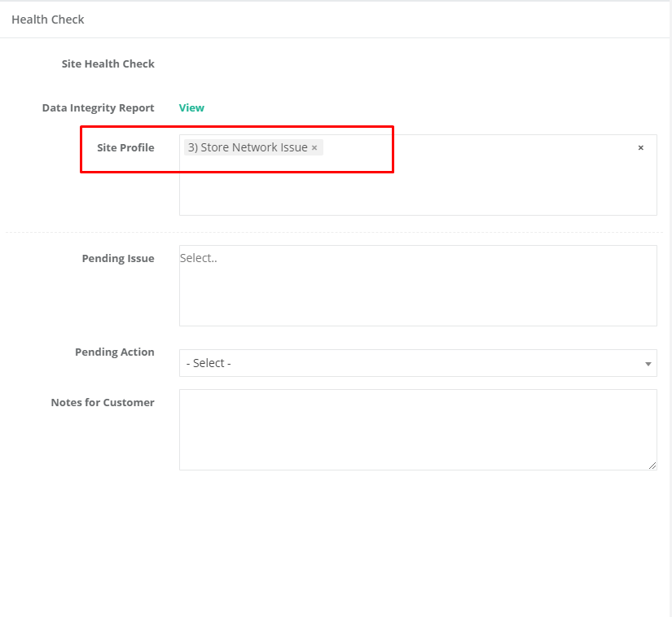Click the Health Check panel title
Viewport: 672px width, 617px height.
(48, 20)
